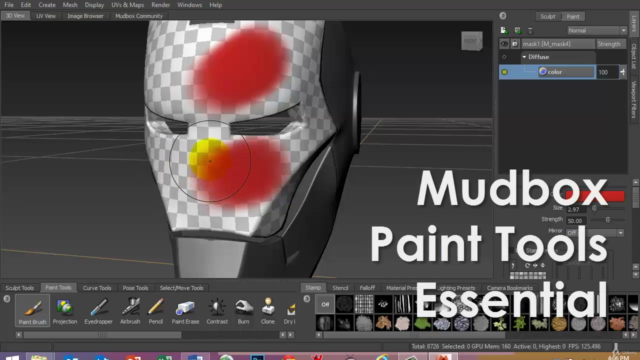Open the Stencil tab

click(x=340, y=288)
